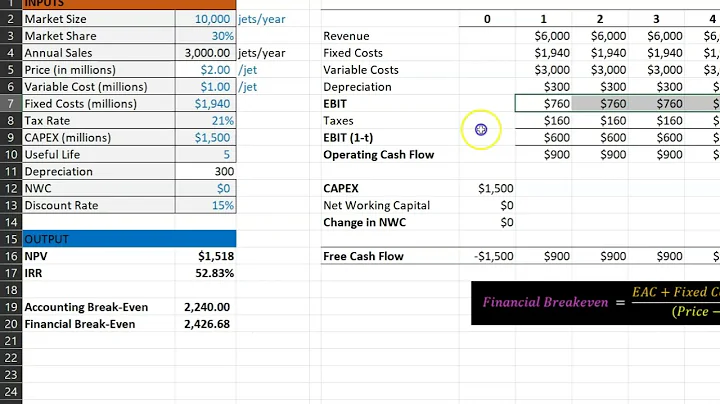The width and height of the screenshot is (720, 404).
Task: Click the Financial Break-Even label
Action: pos(80,324)
